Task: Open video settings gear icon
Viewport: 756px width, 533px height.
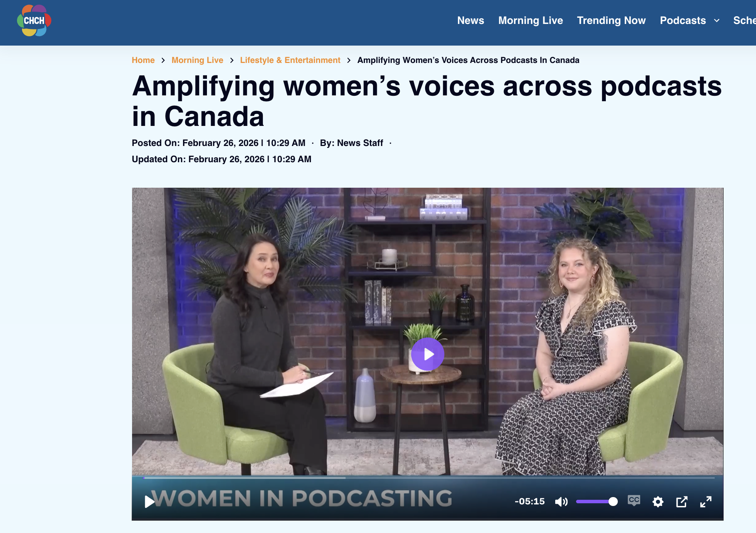Action: (x=658, y=502)
